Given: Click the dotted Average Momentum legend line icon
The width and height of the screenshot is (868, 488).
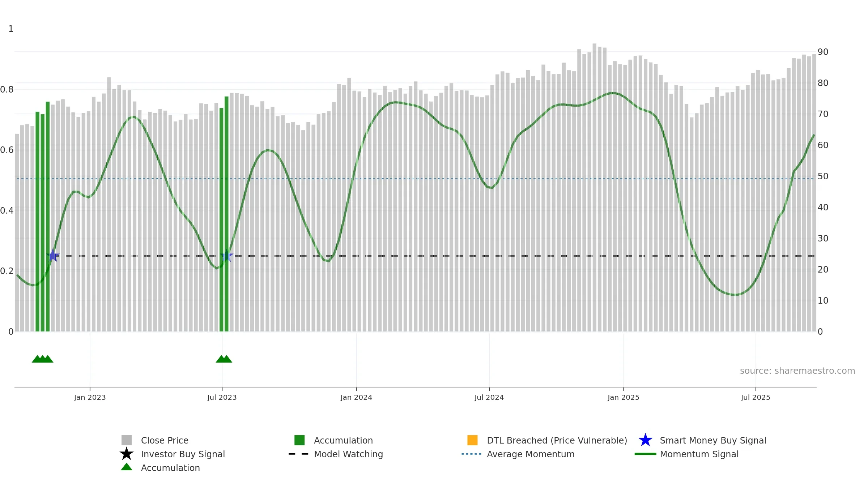Looking at the screenshot, I should pos(472,454).
